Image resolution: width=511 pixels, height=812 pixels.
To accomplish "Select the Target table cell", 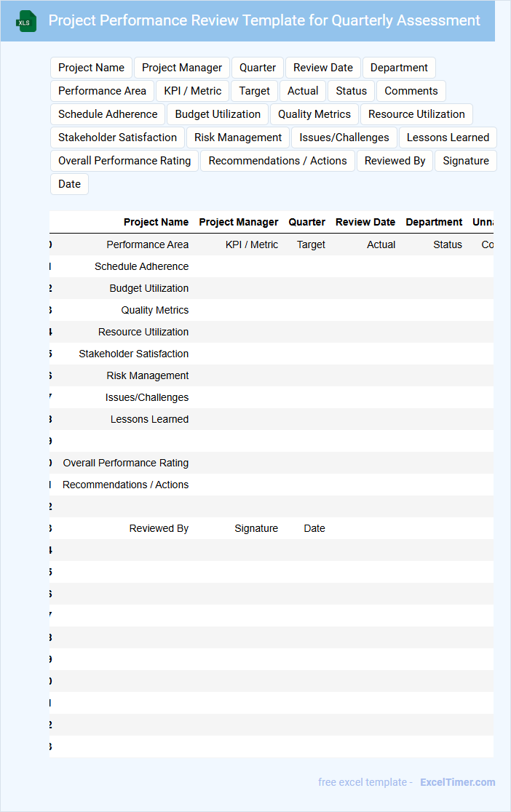I will point(311,244).
